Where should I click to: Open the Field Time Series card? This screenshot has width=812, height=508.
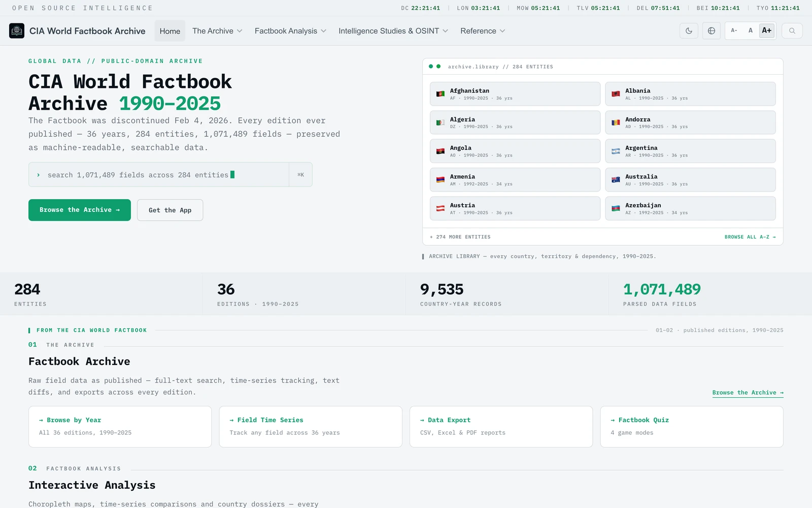pos(311,427)
